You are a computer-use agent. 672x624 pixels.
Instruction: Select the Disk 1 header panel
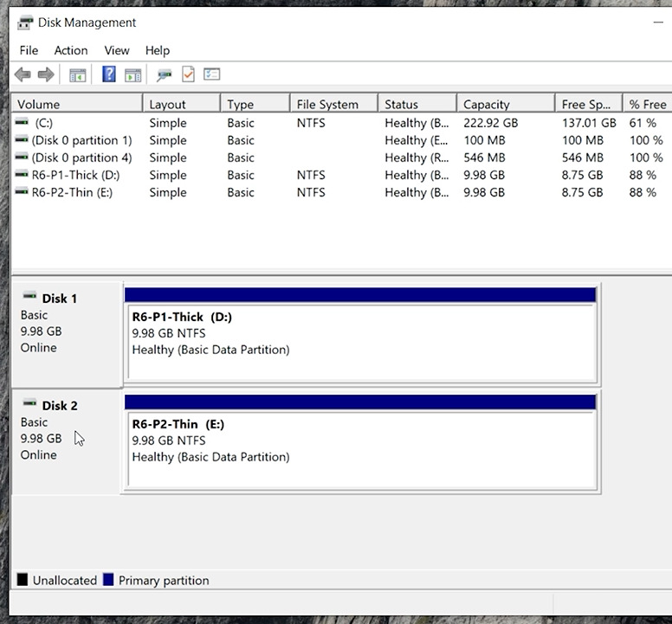pyautogui.click(x=67, y=334)
